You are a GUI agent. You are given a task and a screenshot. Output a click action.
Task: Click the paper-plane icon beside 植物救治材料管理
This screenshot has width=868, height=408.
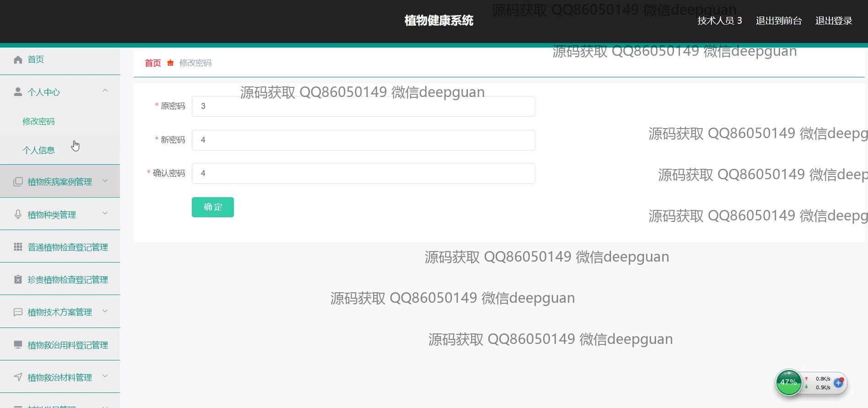18,377
